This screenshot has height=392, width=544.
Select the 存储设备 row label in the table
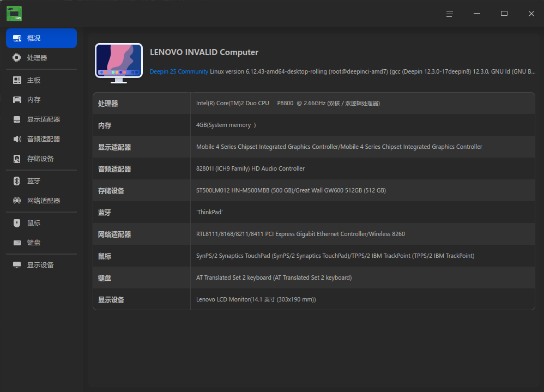click(x=111, y=191)
